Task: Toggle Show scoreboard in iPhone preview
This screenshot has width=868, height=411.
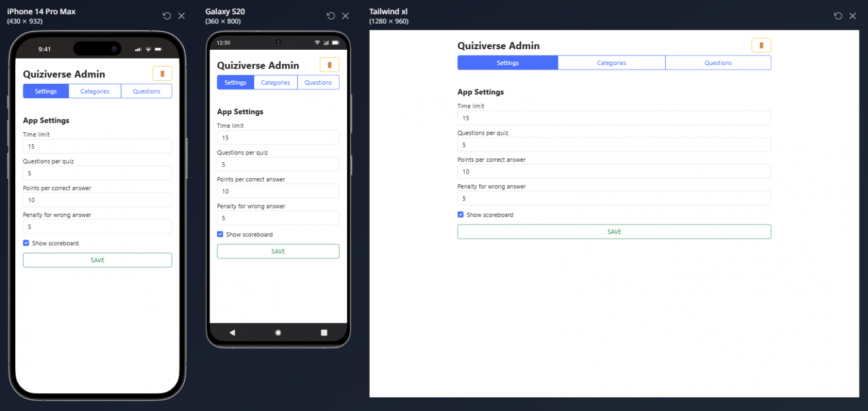Action: pos(26,243)
